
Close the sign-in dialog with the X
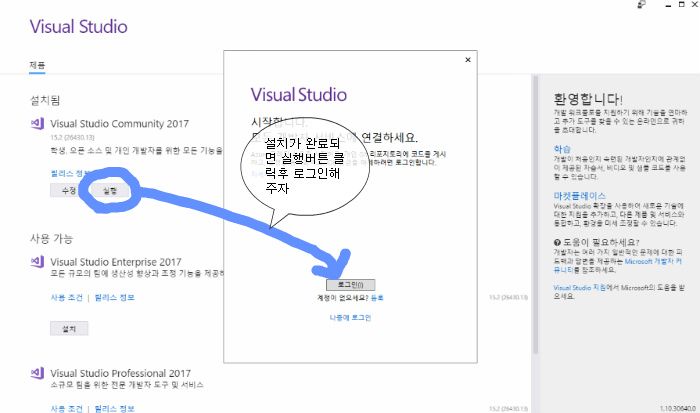468,59
